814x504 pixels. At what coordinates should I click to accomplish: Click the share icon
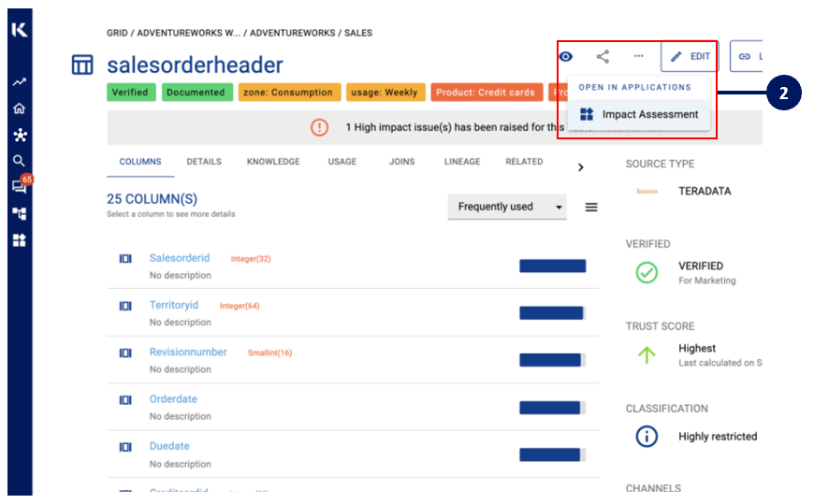point(603,56)
